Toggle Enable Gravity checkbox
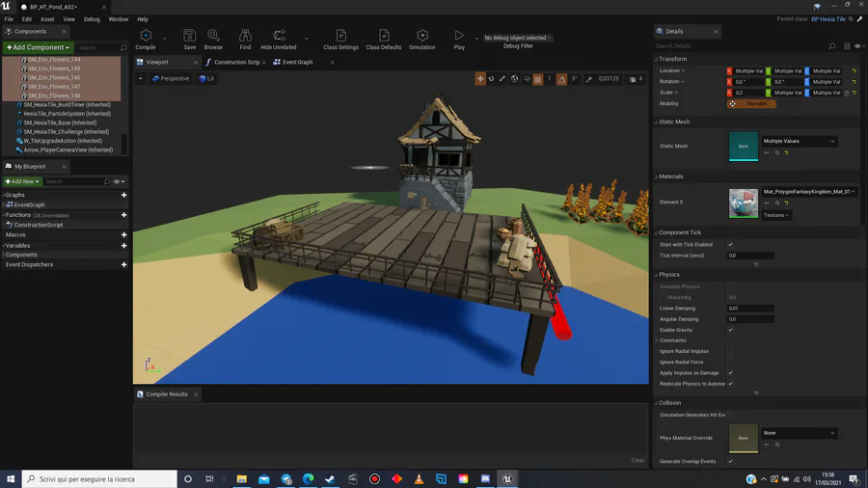The image size is (868, 488). pyautogui.click(x=731, y=330)
